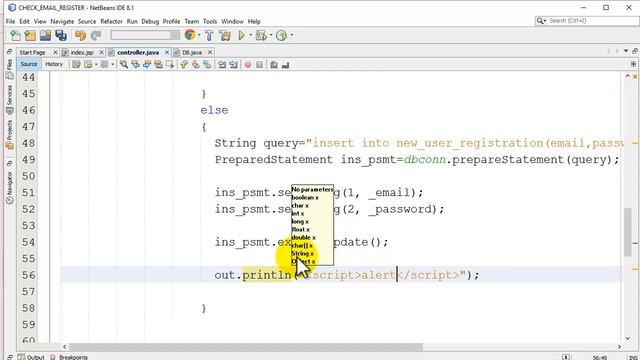Click the Open Project toolbar icon
This screenshot has width=640, height=360.
pos(45,36)
